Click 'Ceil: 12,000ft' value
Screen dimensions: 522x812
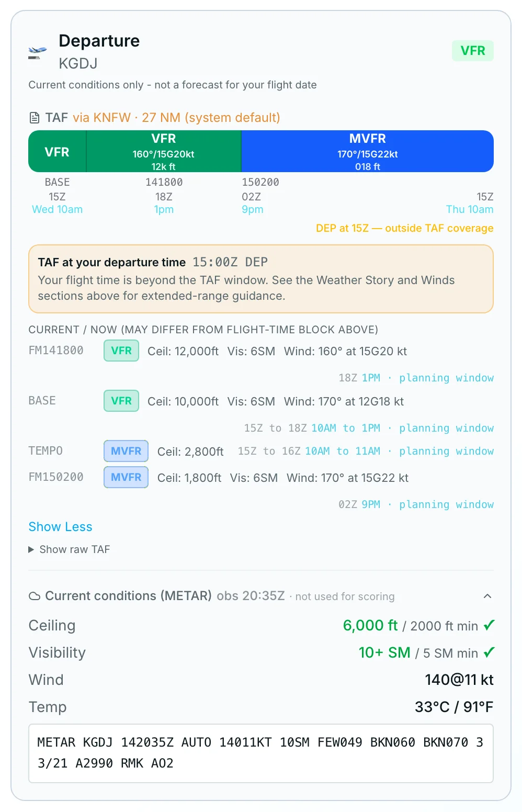(183, 351)
